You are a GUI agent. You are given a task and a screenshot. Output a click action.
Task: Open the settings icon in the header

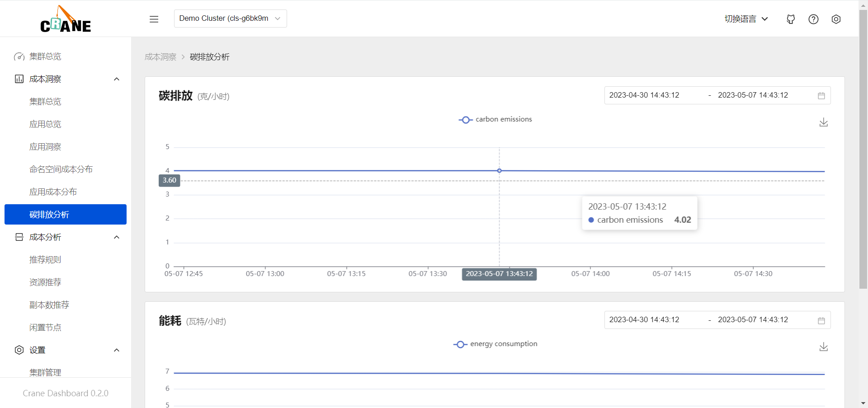(836, 19)
